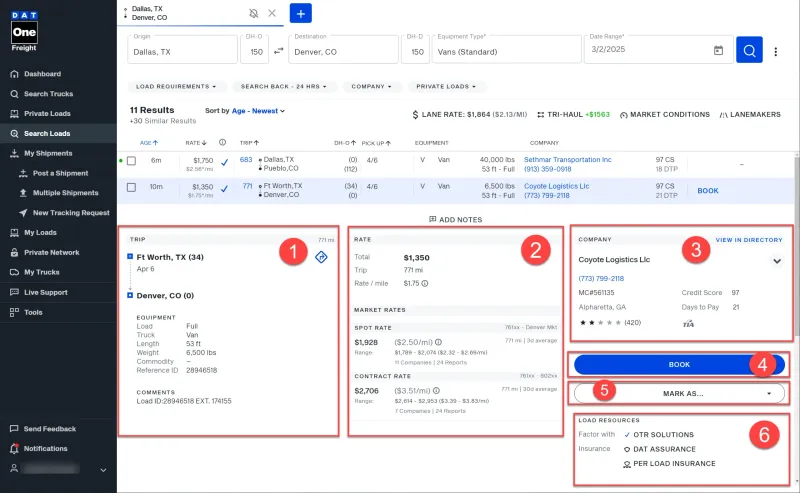Open Tri-Haul suggestions
The height and width of the screenshot is (493, 800).
point(573,115)
